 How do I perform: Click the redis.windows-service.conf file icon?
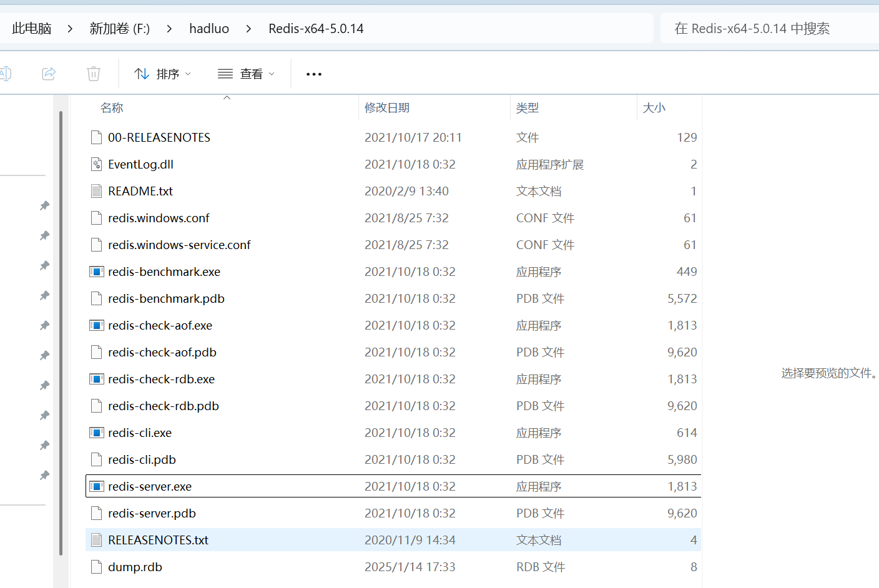click(x=96, y=245)
